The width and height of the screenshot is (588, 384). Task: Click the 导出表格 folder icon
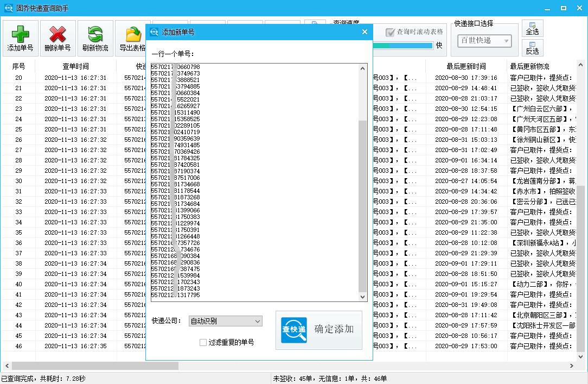point(133,38)
